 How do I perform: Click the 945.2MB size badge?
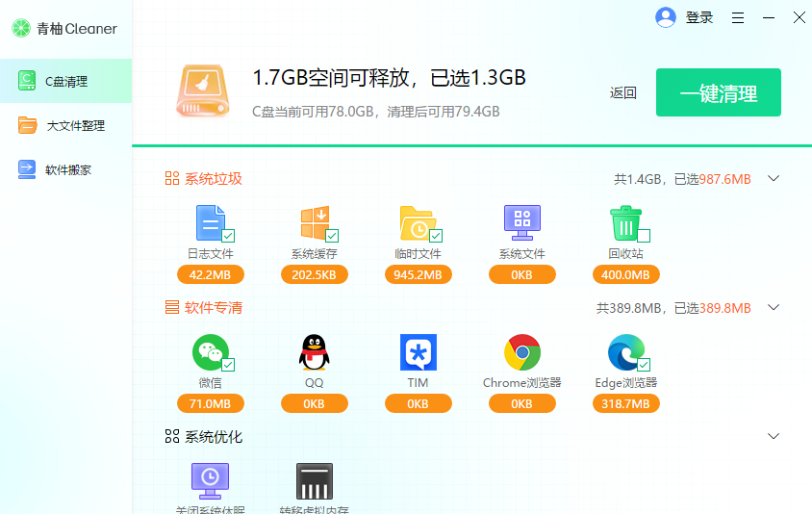[419, 274]
